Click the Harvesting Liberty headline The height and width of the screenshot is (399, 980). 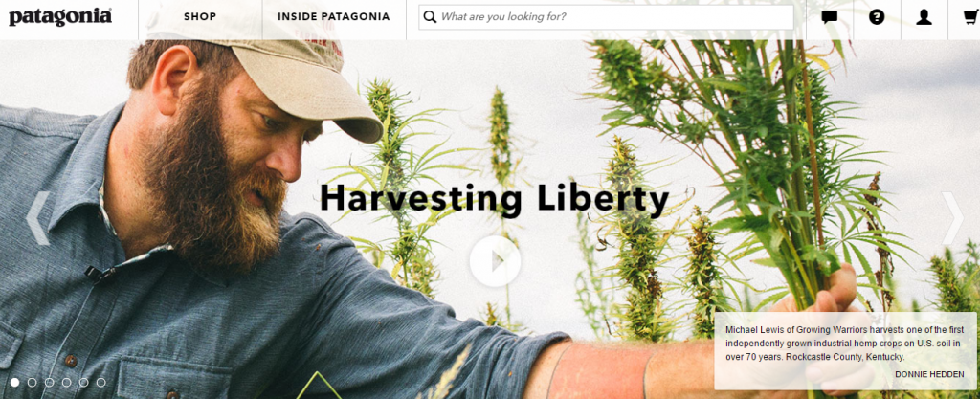(495, 199)
